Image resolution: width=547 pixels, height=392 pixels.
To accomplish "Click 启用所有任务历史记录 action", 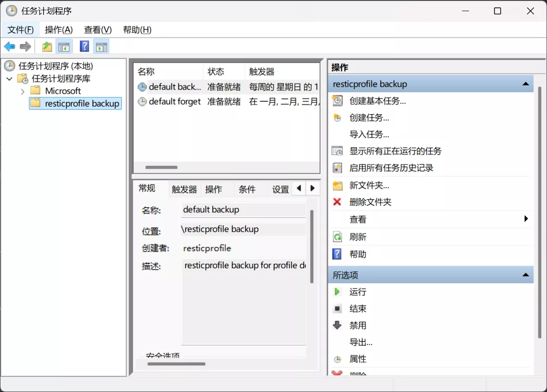I will (391, 168).
